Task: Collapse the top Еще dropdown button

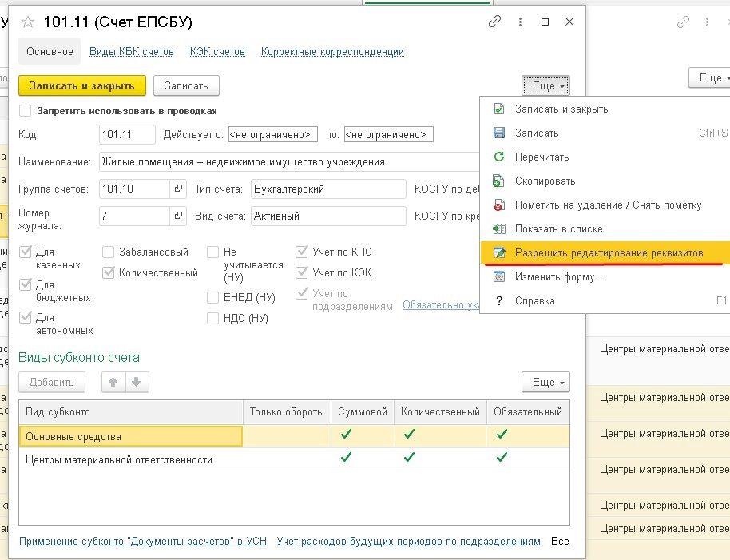Action: tap(546, 85)
